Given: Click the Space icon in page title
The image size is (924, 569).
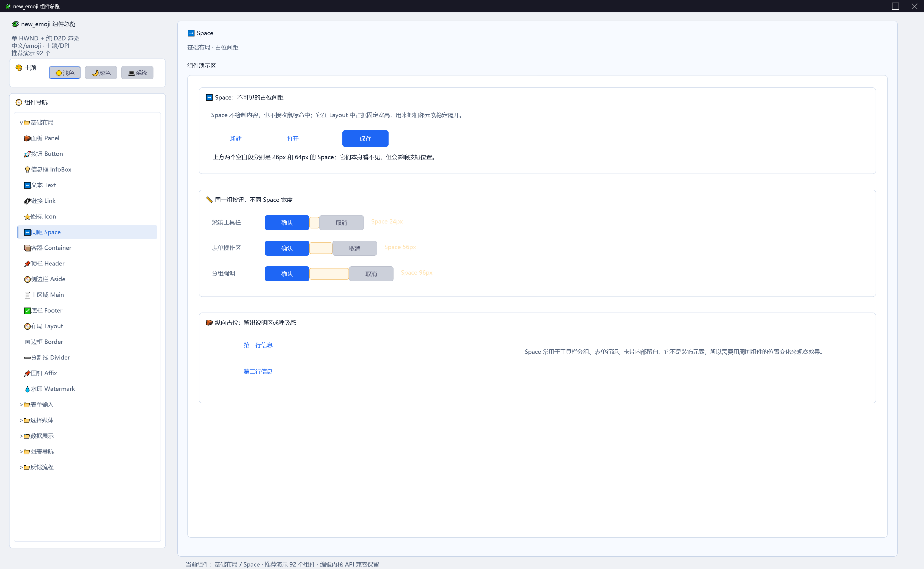Looking at the screenshot, I should coord(191,33).
